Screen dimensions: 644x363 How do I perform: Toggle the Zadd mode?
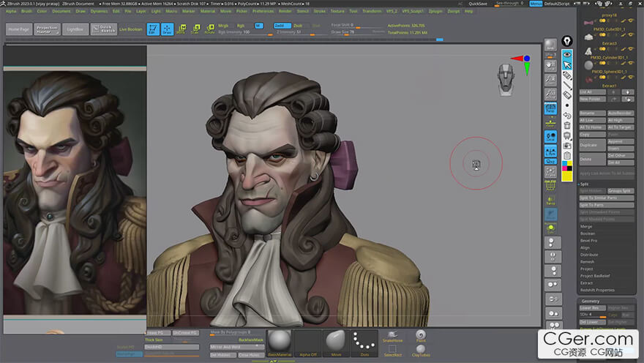(x=282, y=26)
